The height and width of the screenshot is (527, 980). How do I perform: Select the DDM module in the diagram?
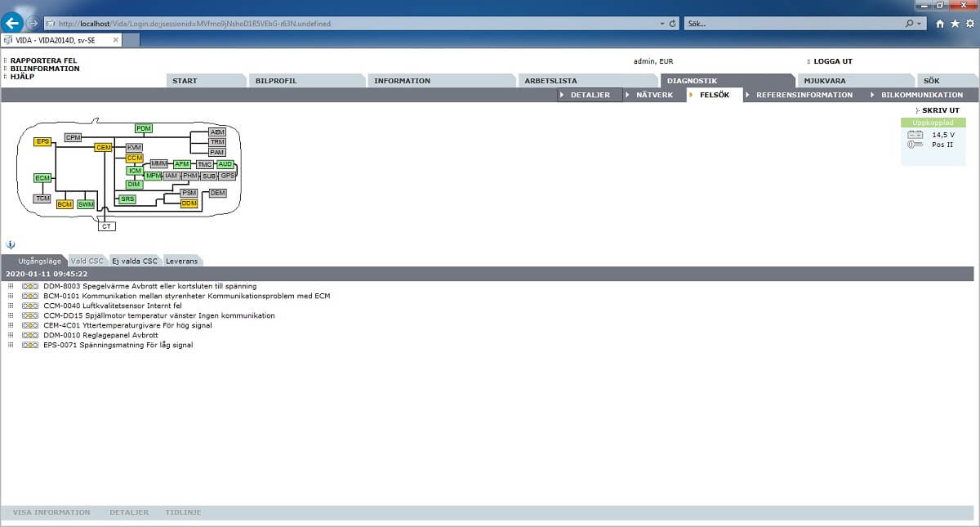point(189,203)
